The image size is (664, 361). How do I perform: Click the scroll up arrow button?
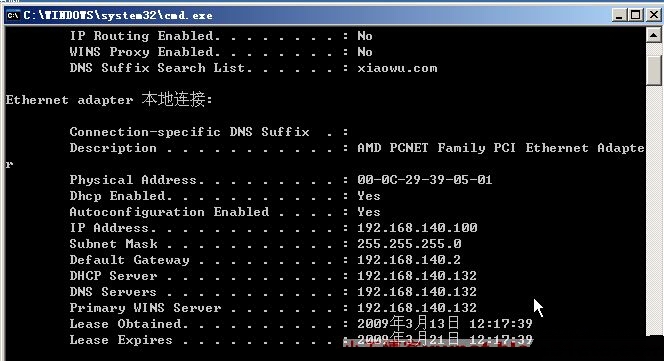click(653, 35)
